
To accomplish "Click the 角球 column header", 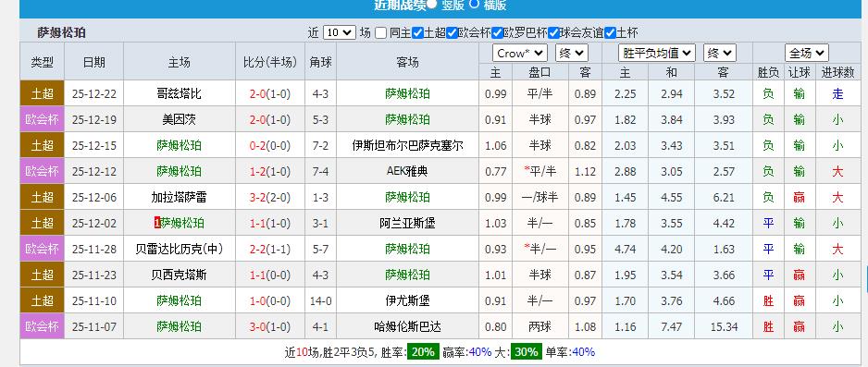I will [x=320, y=62].
